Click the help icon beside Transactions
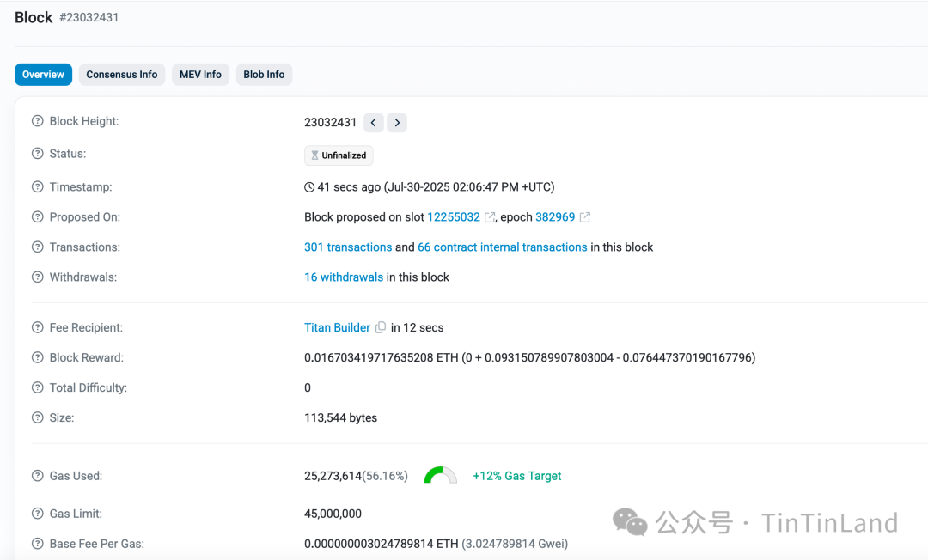The height and width of the screenshot is (560, 928). [37, 247]
